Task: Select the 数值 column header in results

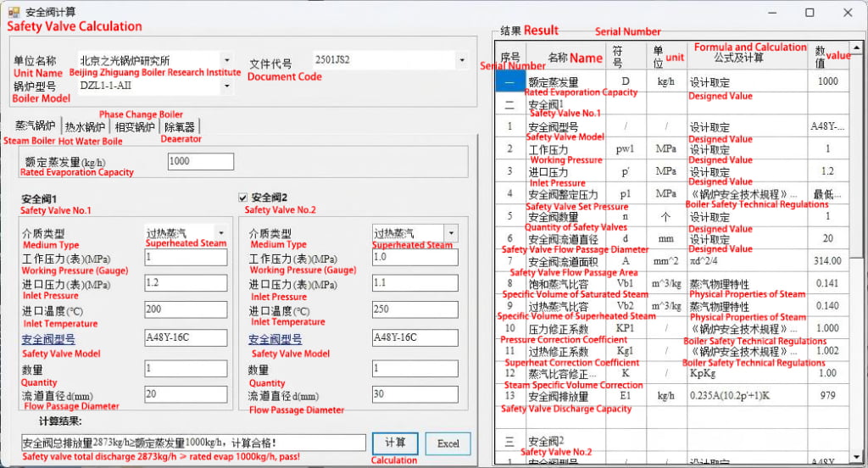Action: tap(820, 57)
